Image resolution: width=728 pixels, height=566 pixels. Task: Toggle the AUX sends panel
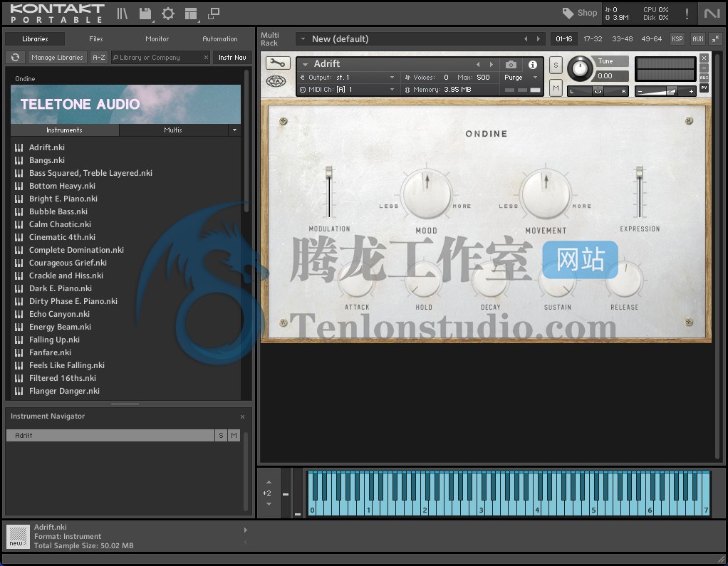(x=698, y=39)
